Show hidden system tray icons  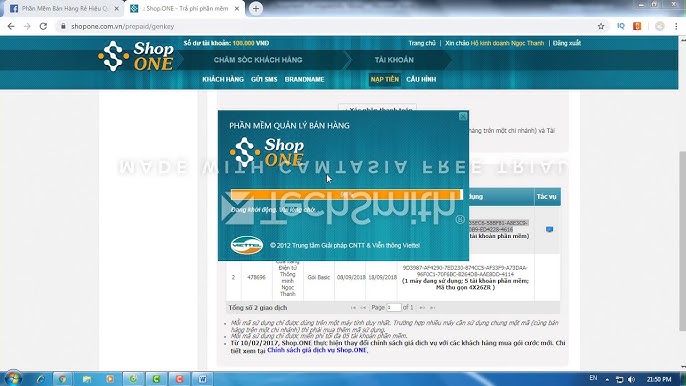607,379
